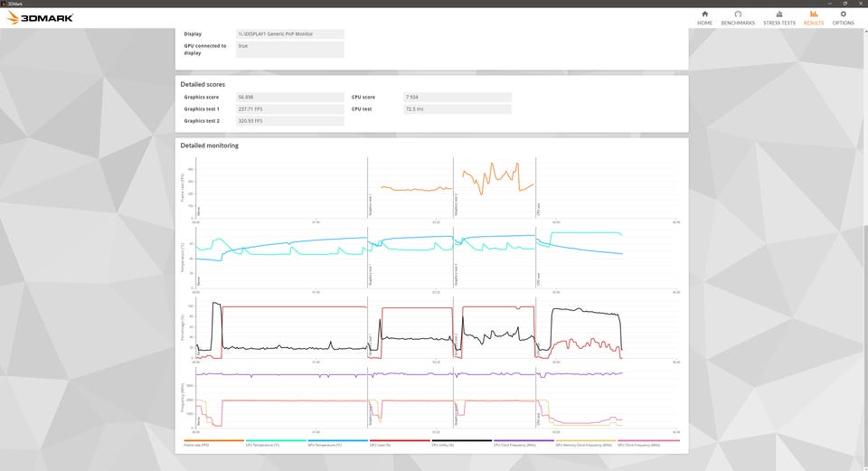This screenshot has height=471, width=868.
Task: Open the Options tab
Action: pos(843,18)
